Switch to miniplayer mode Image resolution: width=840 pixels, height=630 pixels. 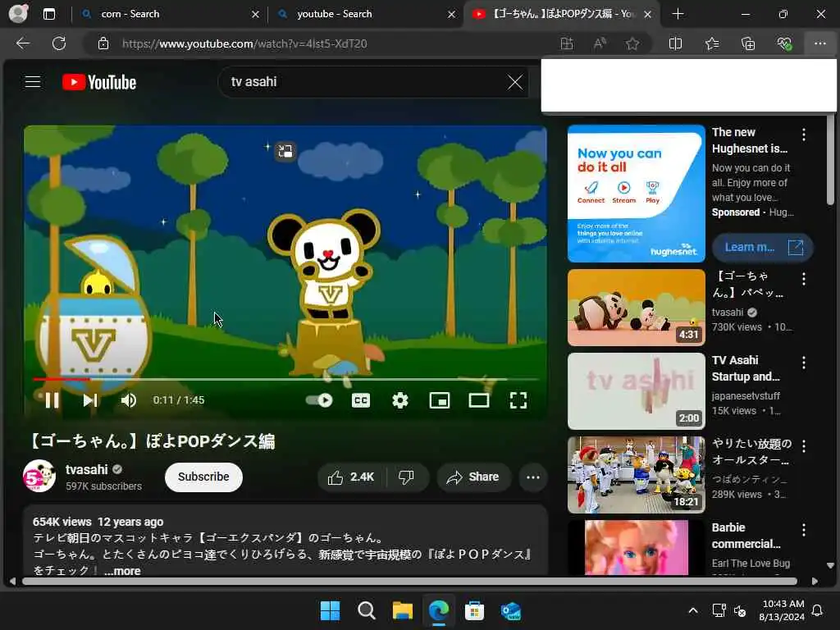(440, 400)
